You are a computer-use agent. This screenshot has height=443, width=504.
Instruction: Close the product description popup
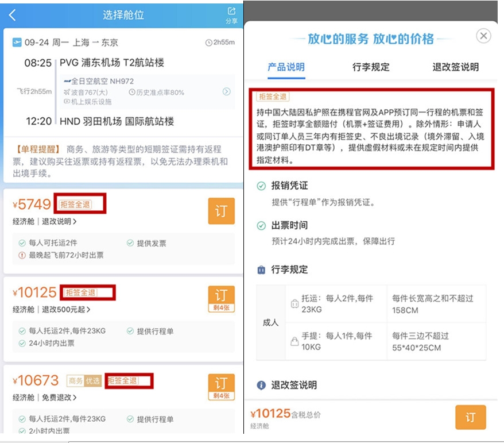[483, 36]
